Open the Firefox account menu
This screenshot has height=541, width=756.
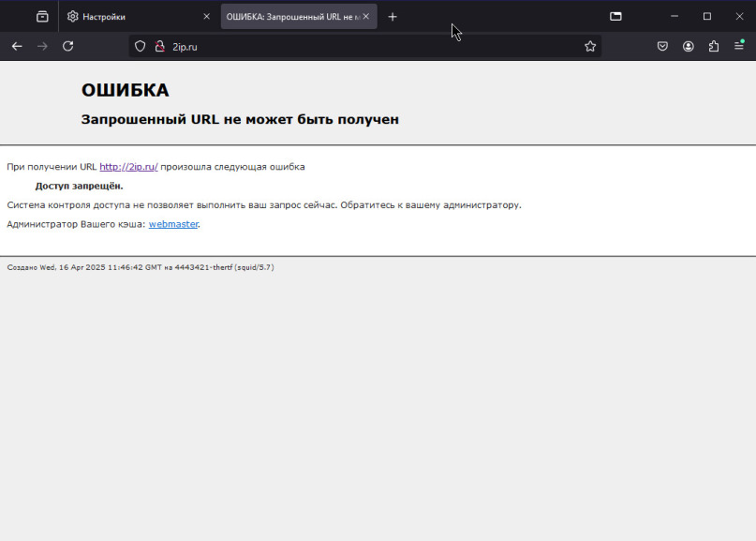[x=689, y=46]
